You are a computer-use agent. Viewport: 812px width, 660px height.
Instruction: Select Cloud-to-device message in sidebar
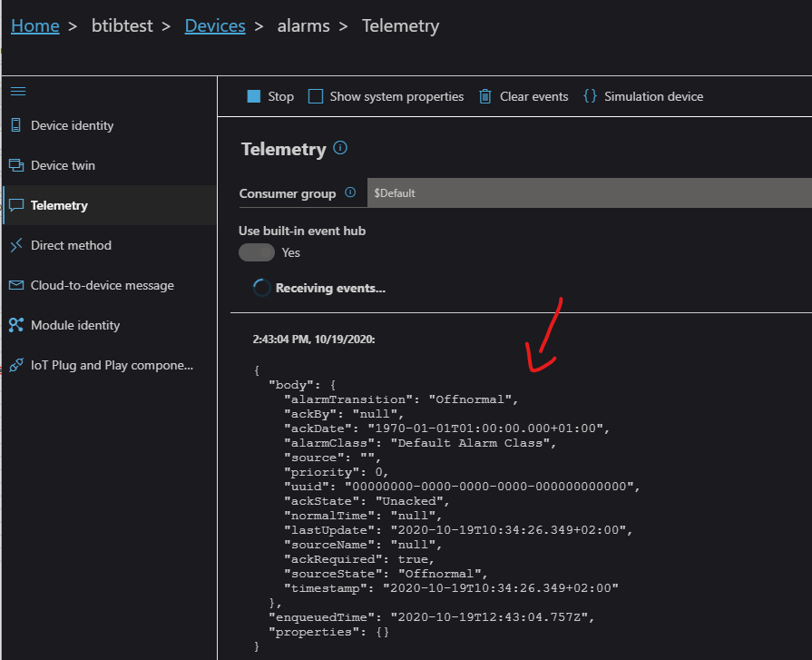(x=102, y=285)
